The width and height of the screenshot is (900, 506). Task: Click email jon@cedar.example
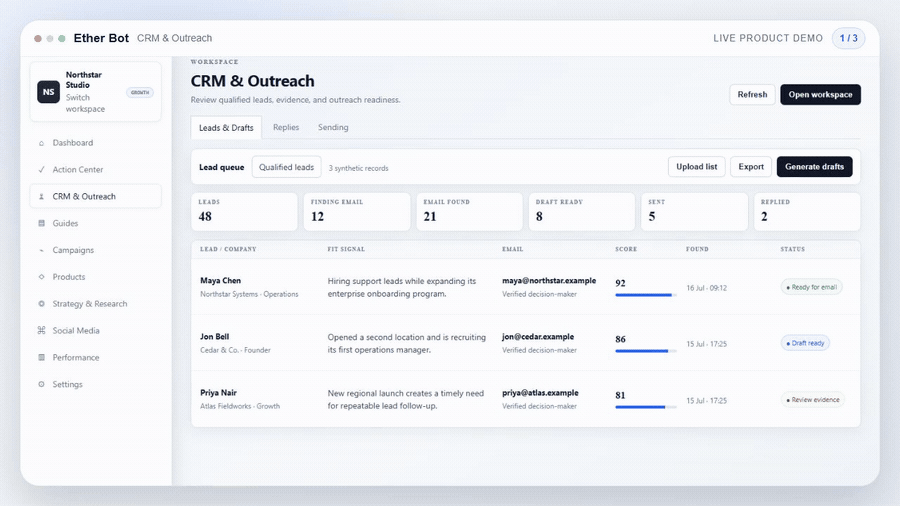tap(538, 337)
